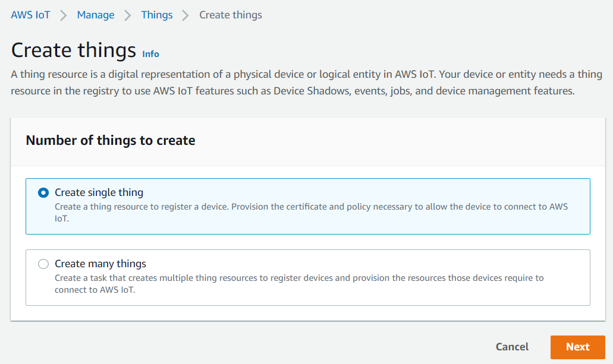Open the Info link beside page title
The height and width of the screenshot is (364, 613).
click(x=150, y=54)
